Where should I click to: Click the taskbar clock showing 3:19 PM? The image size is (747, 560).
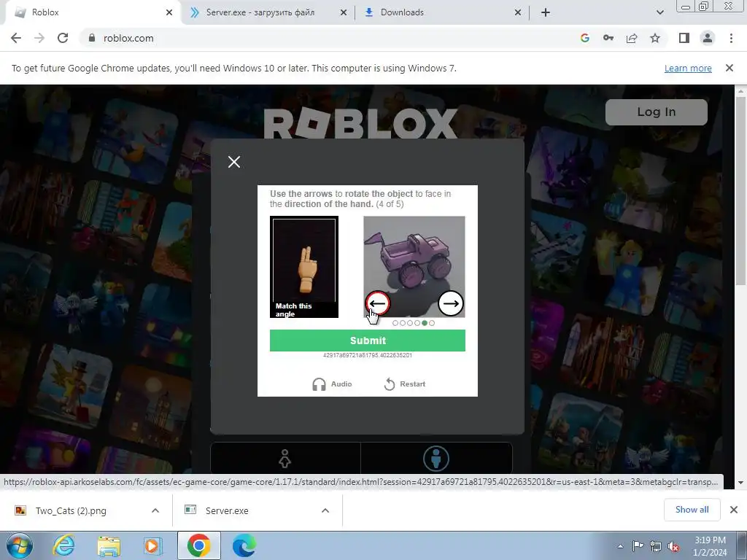[x=710, y=546]
